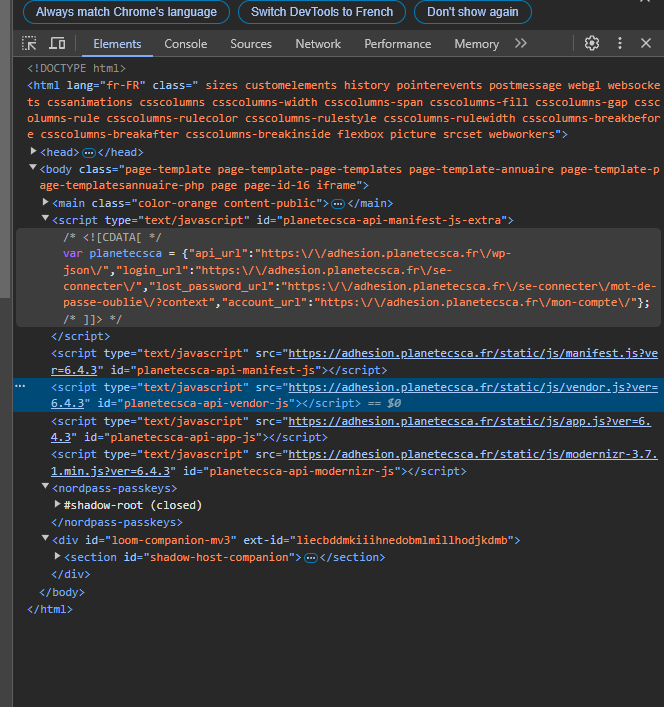Open the three-dot actions for selected vendor script
664x707 pixels.
pos(20,387)
